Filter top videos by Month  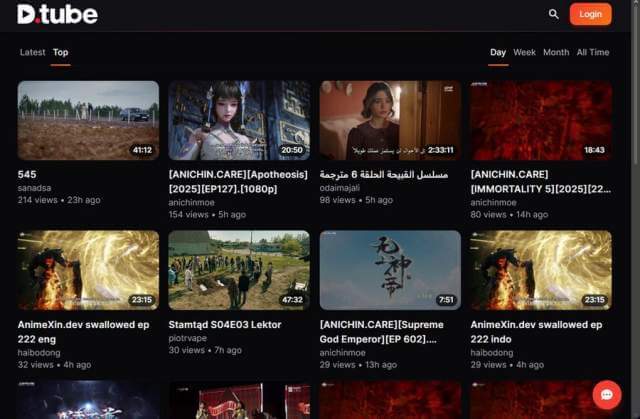[x=556, y=52]
